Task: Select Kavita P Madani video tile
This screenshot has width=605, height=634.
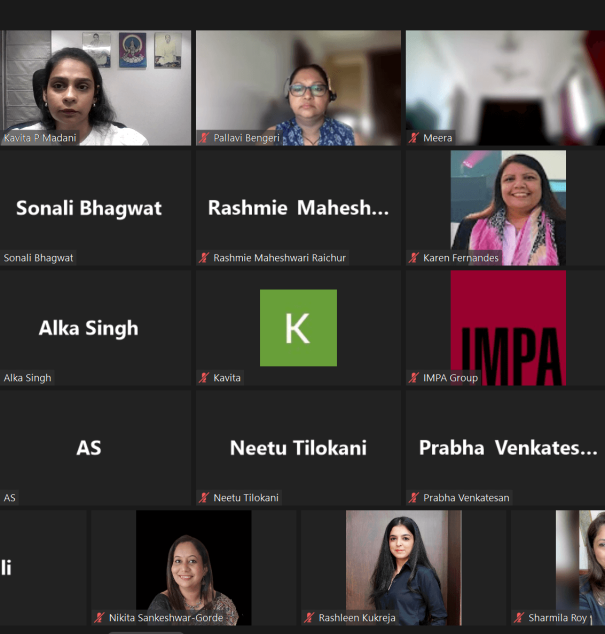Action: pos(95,88)
